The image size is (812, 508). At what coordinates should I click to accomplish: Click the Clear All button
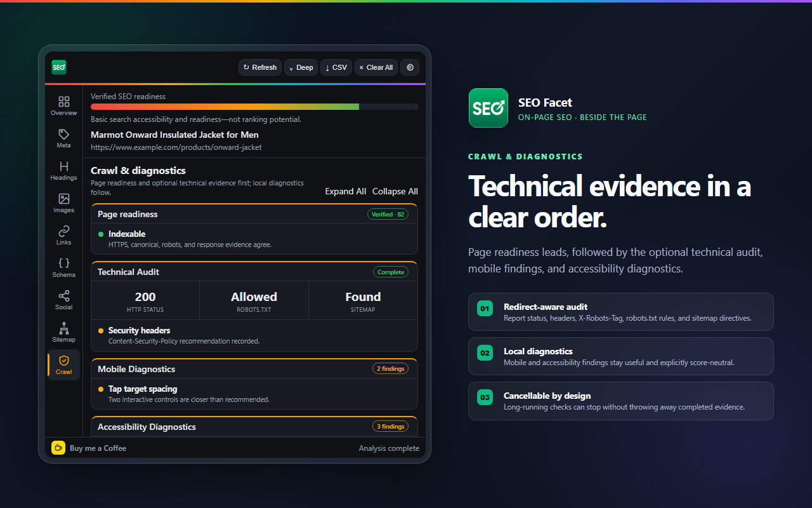[x=376, y=67]
